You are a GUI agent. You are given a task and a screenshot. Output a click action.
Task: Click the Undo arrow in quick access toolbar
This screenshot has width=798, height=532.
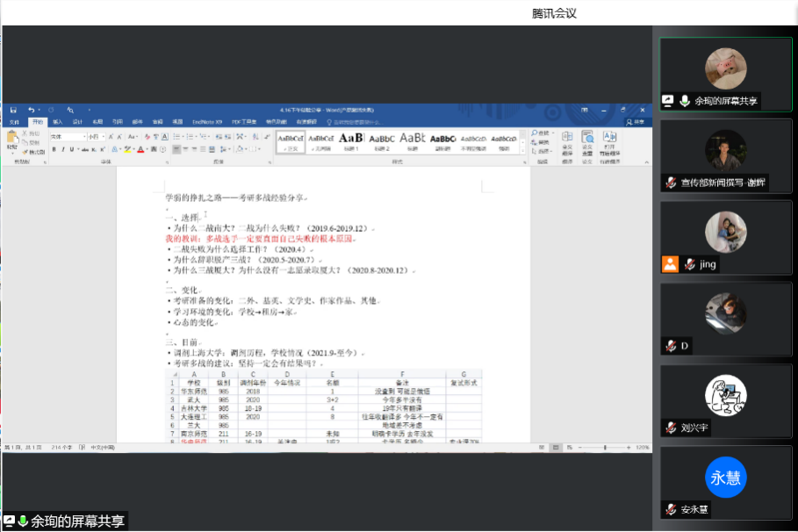pos(30,110)
